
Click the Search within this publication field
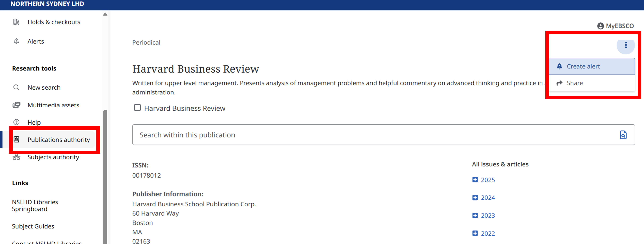pyautogui.click(x=300, y=135)
